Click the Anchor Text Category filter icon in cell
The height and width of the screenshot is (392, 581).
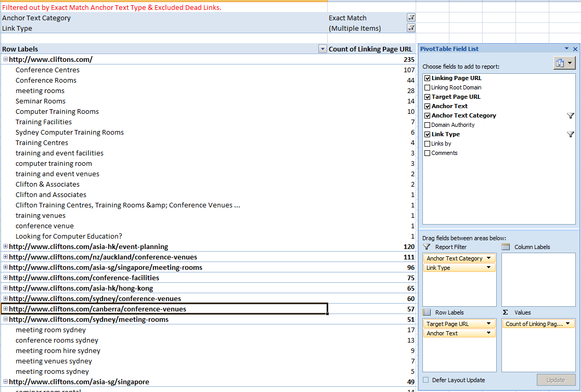point(411,18)
